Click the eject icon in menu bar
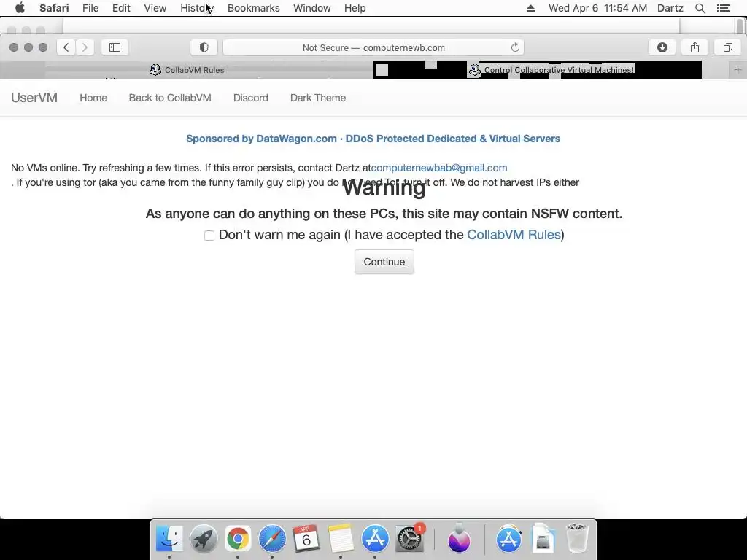Screen dimensions: 747x560 (x=530, y=8)
